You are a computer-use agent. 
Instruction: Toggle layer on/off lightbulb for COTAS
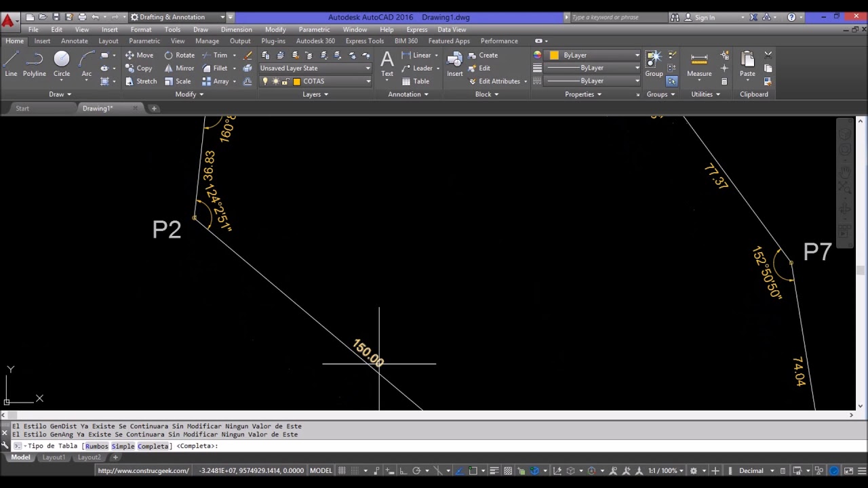tap(265, 81)
